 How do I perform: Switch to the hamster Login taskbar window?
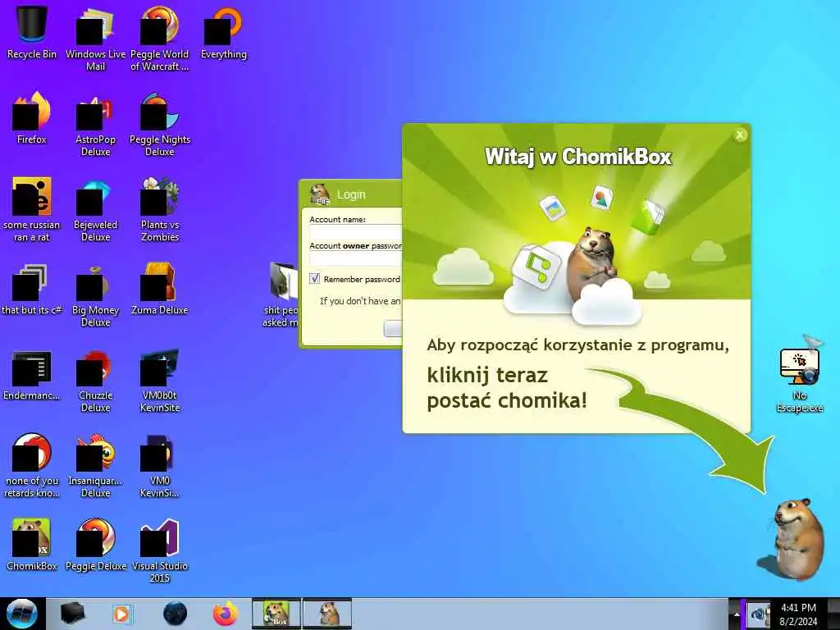tap(327, 614)
